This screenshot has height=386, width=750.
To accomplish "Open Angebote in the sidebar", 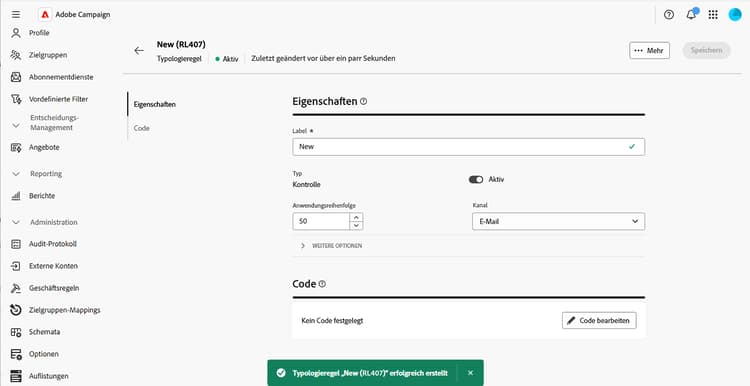I will [x=44, y=147].
